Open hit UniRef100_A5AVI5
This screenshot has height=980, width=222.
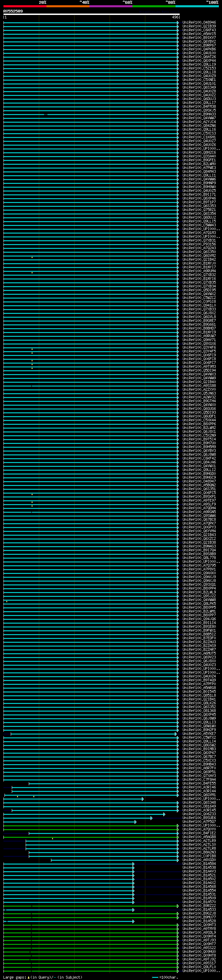(199, 34)
